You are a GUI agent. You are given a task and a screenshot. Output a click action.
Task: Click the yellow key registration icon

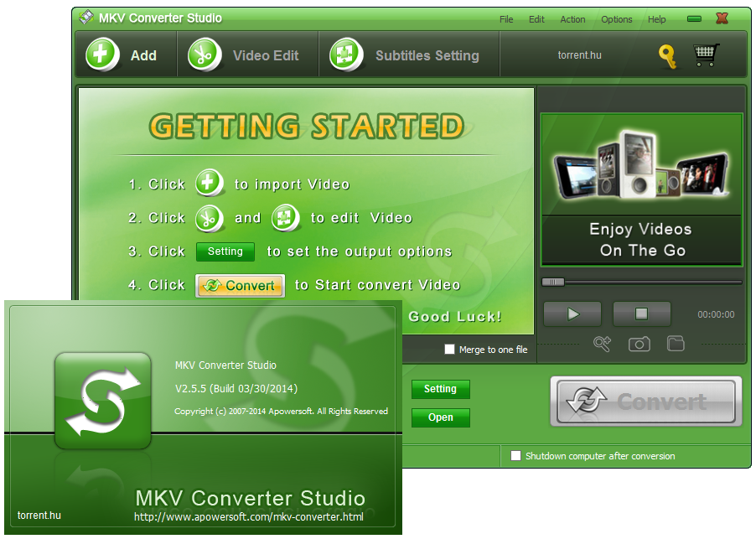point(666,56)
